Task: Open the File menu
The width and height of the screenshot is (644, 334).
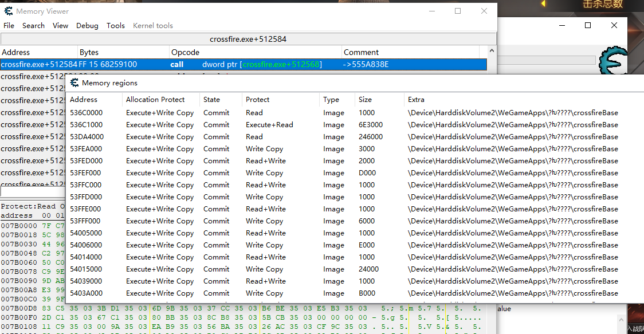Action: tap(9, 25)
